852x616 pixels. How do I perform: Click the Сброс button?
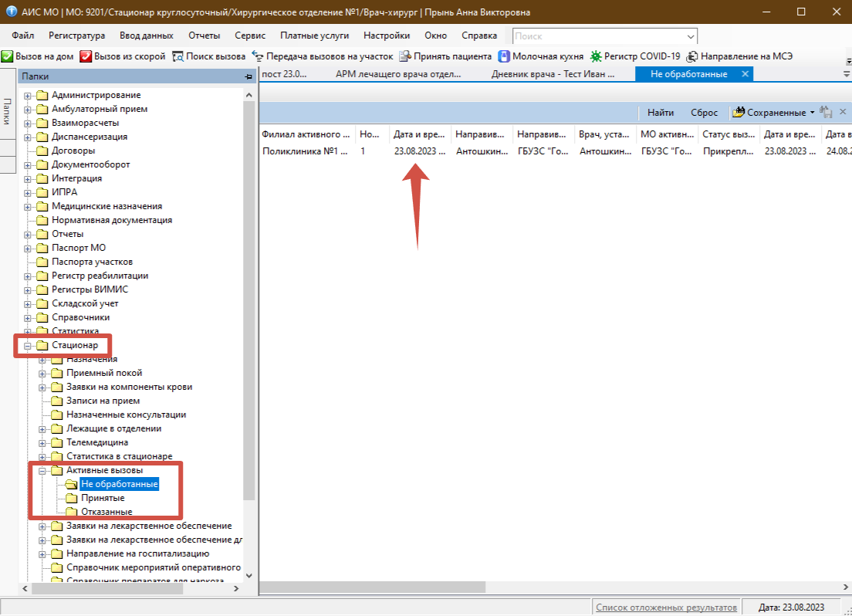[704, 113]
